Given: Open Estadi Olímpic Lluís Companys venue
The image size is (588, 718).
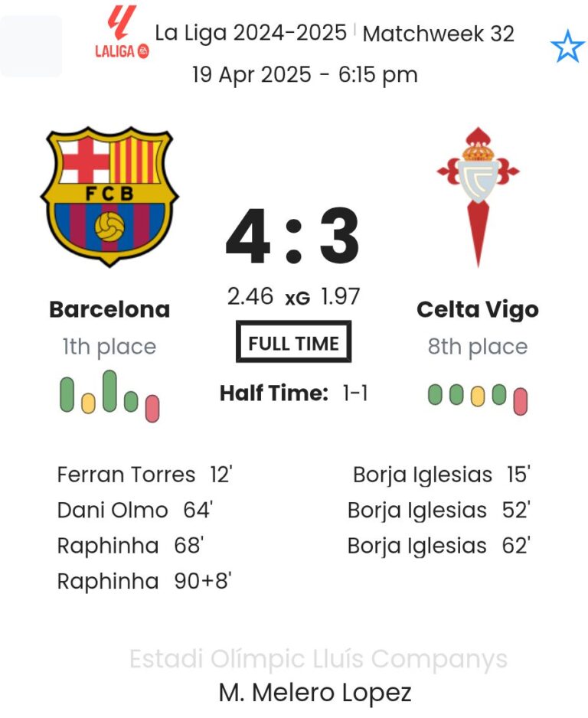Looking at the screenshot, I should tap(318, 659).
